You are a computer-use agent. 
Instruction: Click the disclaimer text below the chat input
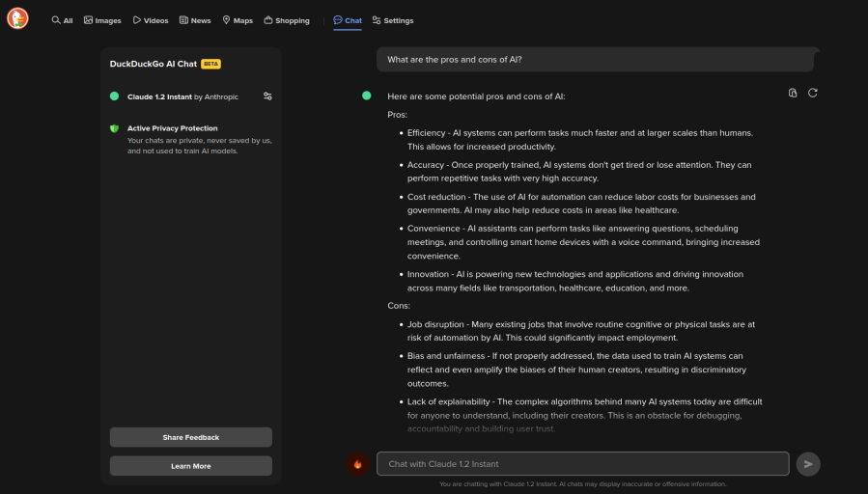pos(583,484)
